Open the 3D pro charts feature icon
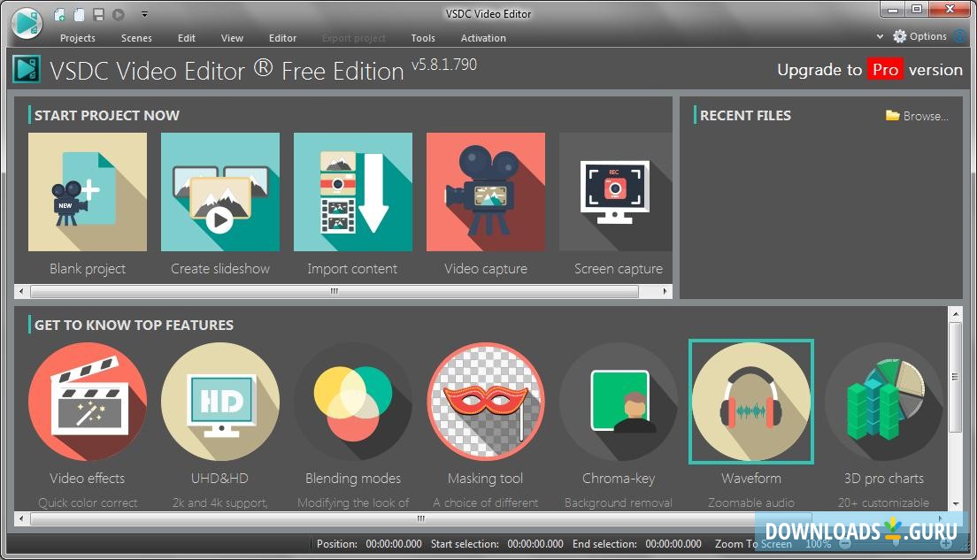The width and height of the screenshot is (977, 560). [883, 402]
